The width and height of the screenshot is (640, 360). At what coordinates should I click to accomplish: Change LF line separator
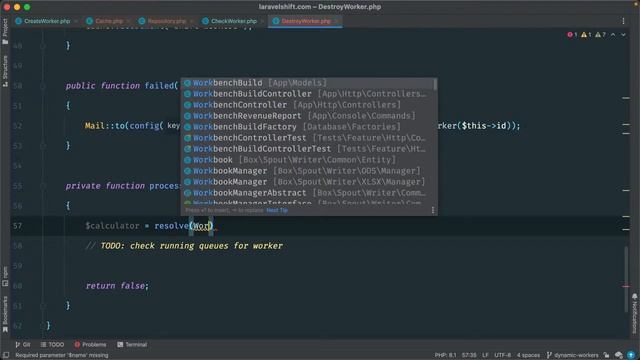click(x=485, y=355)
